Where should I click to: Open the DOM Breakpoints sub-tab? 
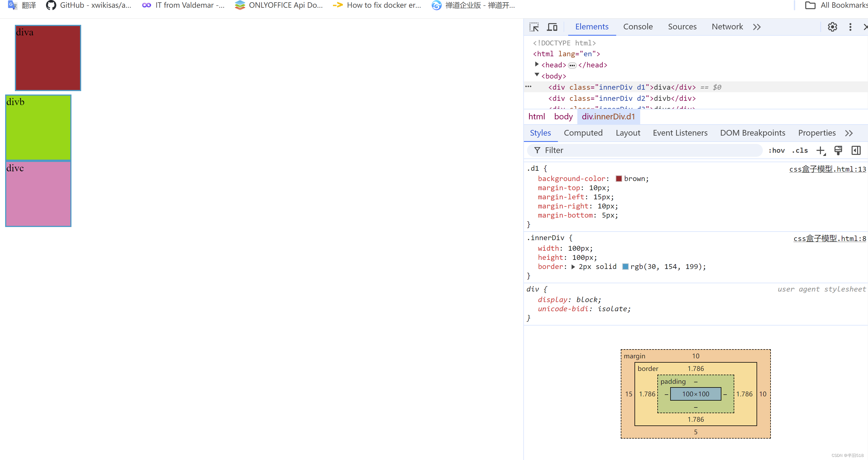pos(753,133)
